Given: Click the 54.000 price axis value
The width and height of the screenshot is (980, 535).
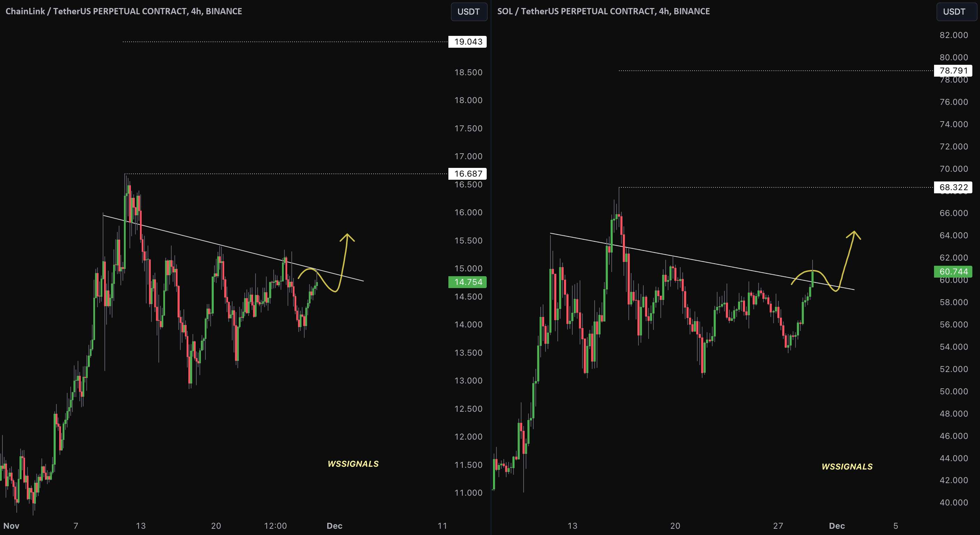Looking at the screenshot, I should click(954, 347).
